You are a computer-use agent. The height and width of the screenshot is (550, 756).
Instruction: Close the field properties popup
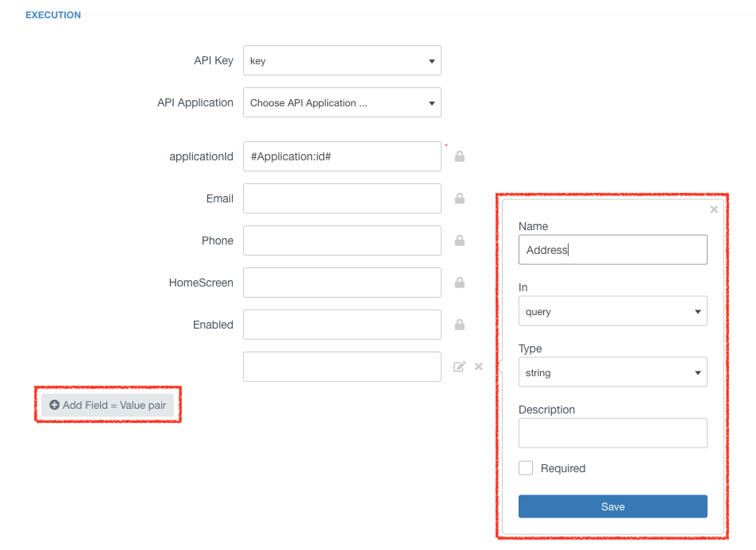(714, 210)
